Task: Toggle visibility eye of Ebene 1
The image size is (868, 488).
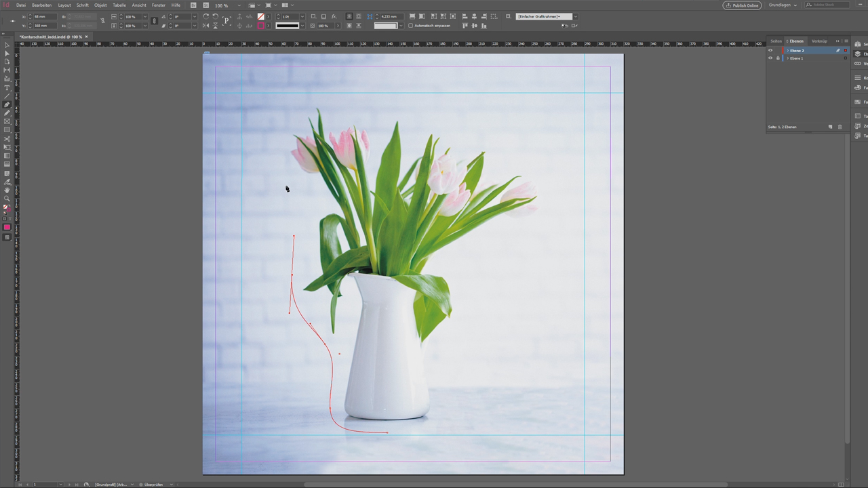Action: point(770,58)
